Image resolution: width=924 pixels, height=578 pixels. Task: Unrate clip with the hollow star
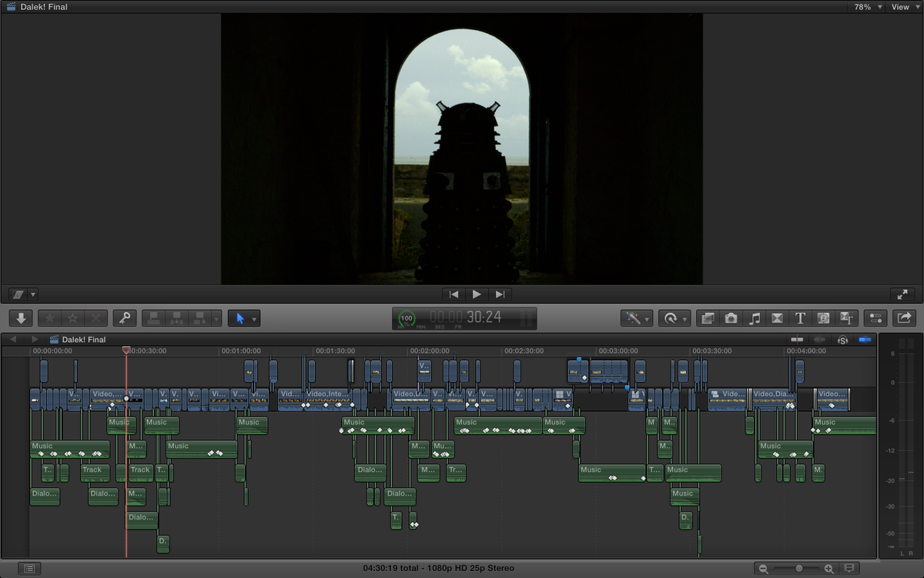click(72, 318)
